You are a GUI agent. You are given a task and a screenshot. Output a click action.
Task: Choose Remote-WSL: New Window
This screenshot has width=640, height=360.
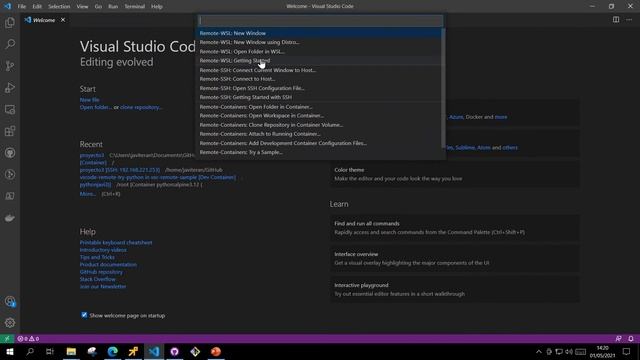(320, 33)
